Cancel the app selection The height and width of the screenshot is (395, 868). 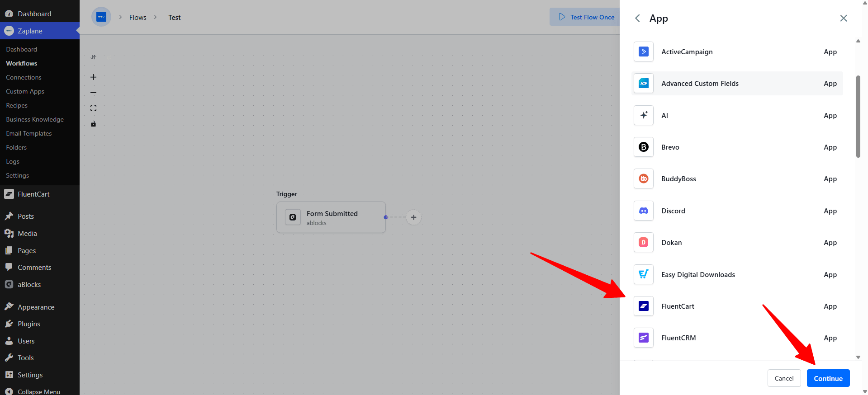pyautogui.click(x=784, y=378)
